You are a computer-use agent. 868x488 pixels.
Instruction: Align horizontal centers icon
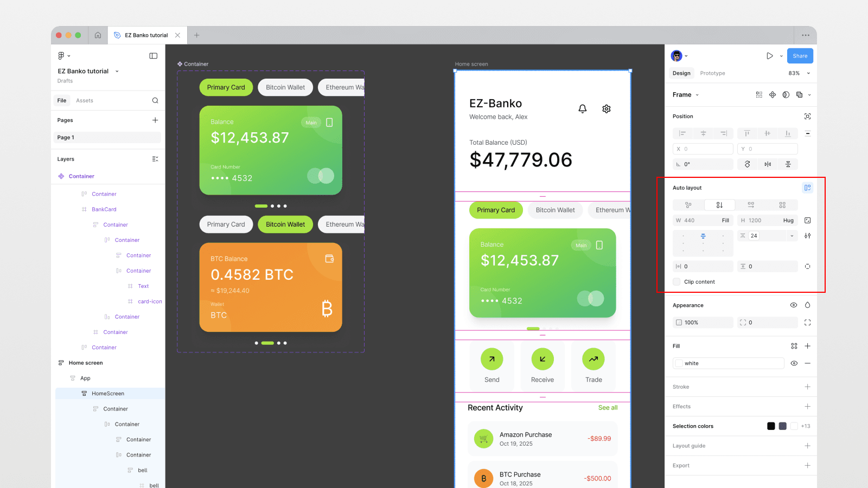click(703, 133)
